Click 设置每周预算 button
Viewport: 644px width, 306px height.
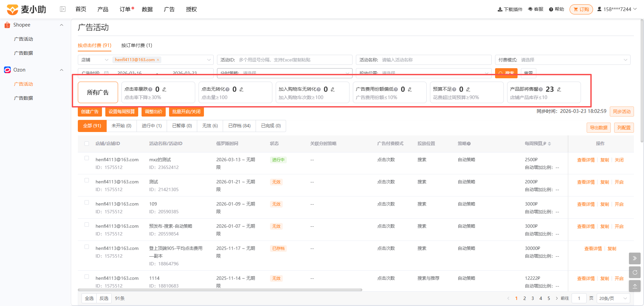[x=122, y=112]
